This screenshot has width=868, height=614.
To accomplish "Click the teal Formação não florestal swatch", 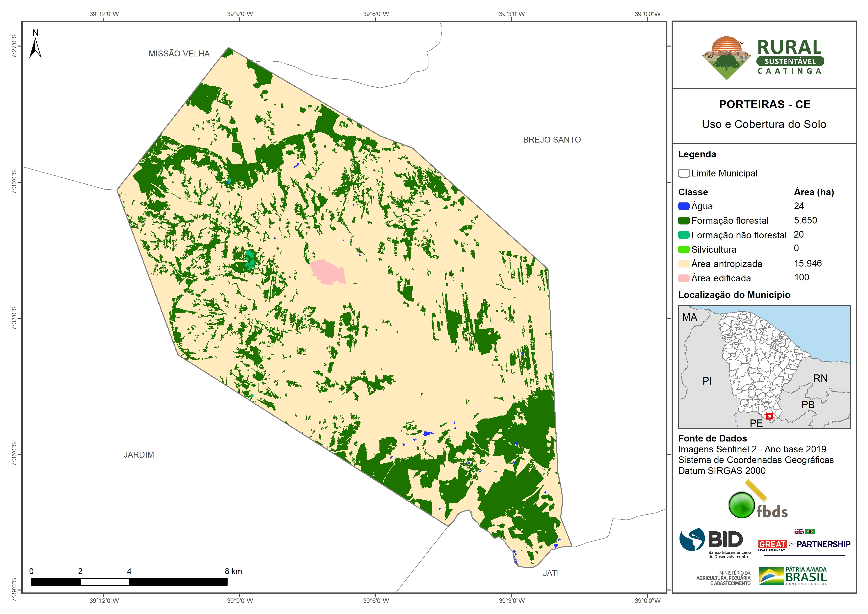I will click(x=683, y=235).
